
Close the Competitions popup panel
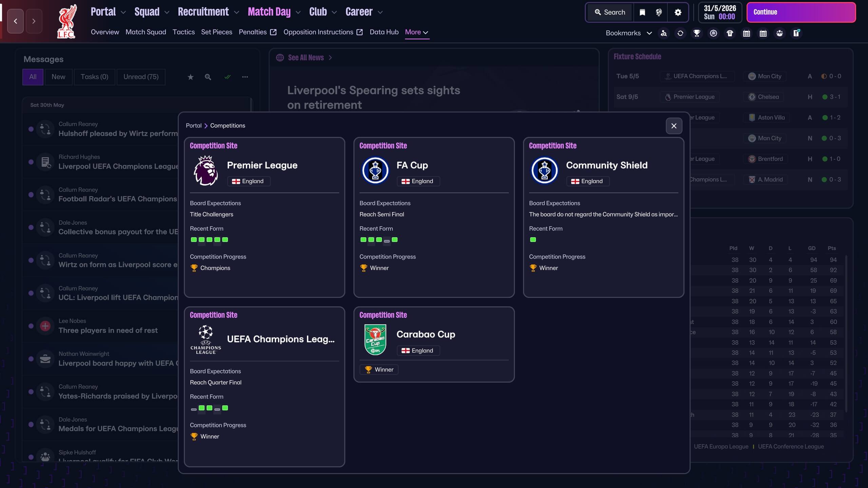coord(674,126)
